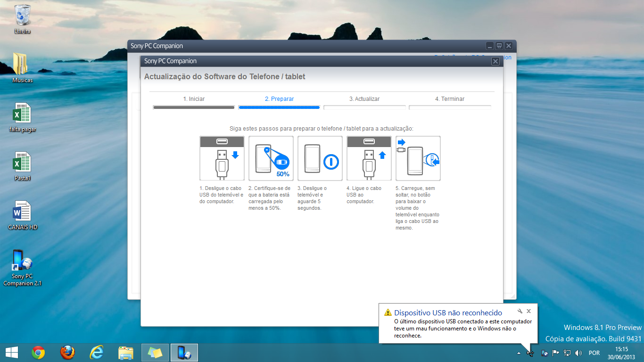Click the Siga estes passos instruction line

pyautogui.click(x=322, y=128)
